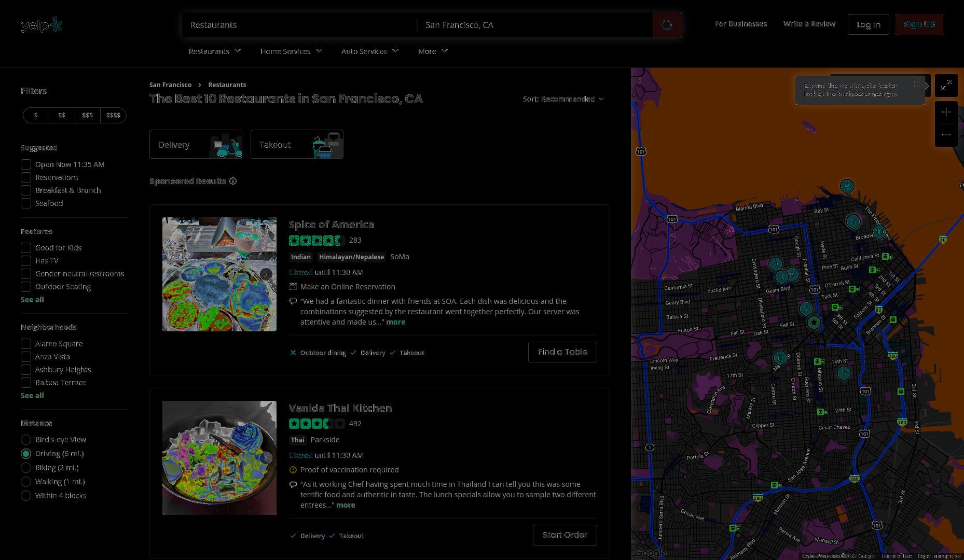Viewport: 964px width, 560px height.
Task: Click Start Order button
Action: [565, 535]
